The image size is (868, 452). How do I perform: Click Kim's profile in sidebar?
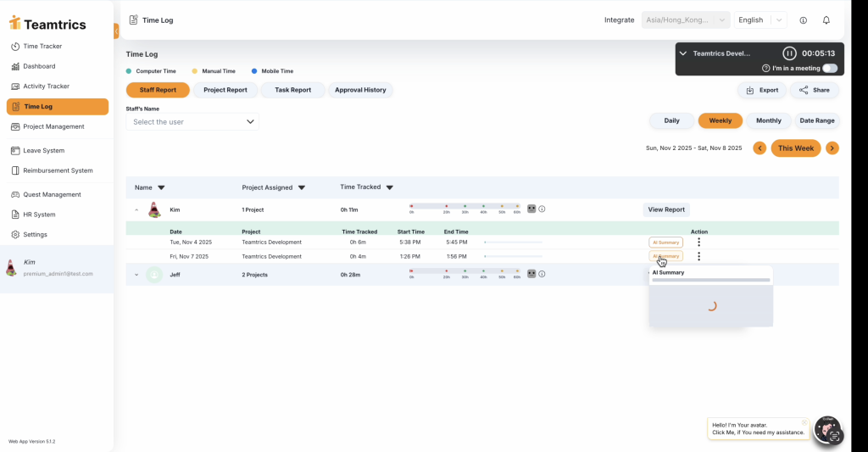point(57,268)
